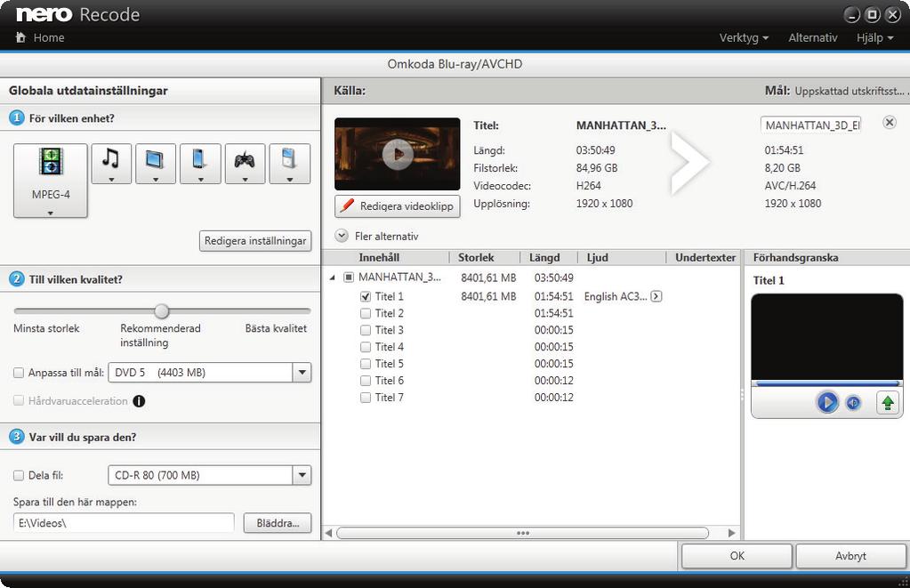
Task: Expand Fler alternativ section
Action: pos(342,236)
